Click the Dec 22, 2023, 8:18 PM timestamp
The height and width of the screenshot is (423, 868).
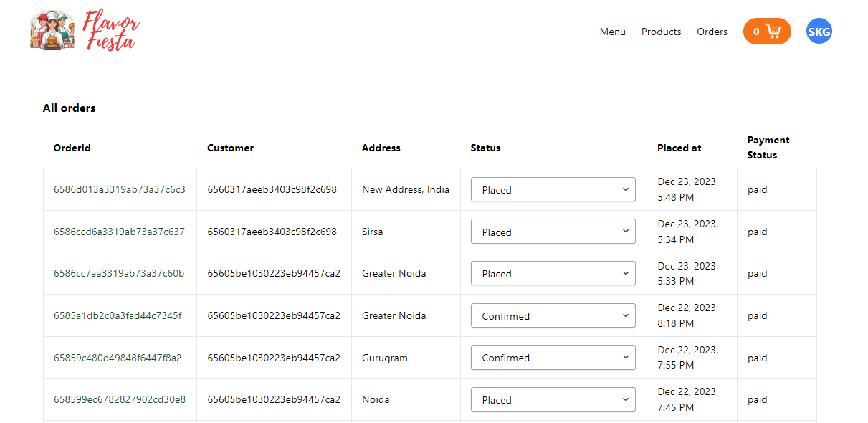point(687,315)
